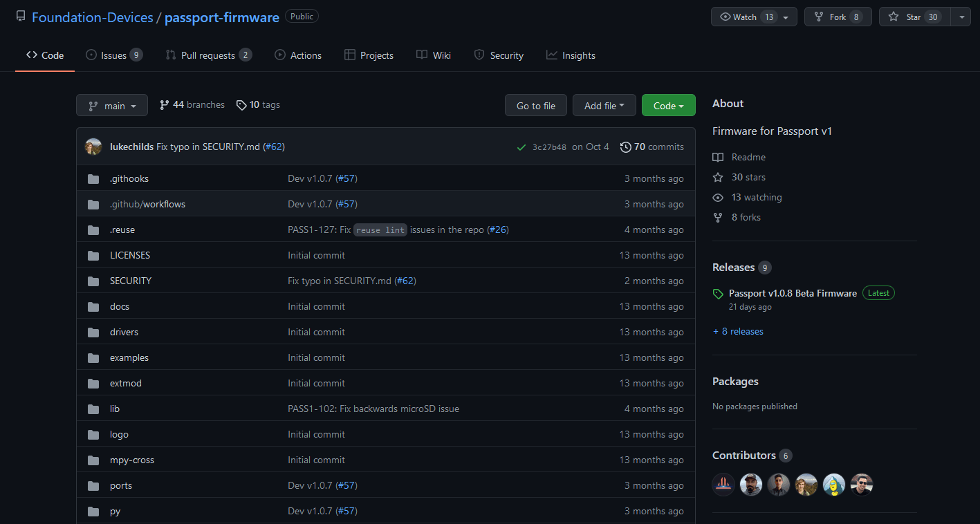Open the Watch notifications dropdown
The width and height of the screenshot is (980, 524).
click(x=754, y=17)
